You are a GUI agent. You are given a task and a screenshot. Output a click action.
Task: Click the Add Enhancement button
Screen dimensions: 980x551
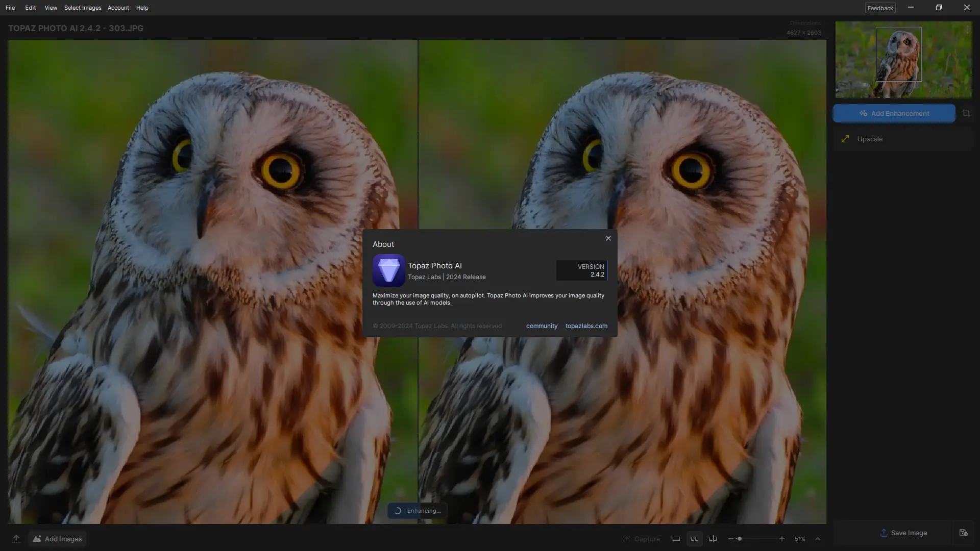click(x=894, y=113)
